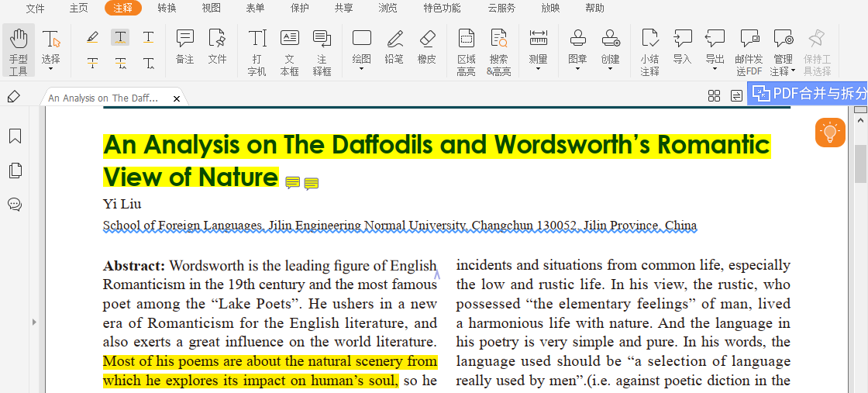Toggle the Keep Tool Selected pin (保持工具选择)
Screen dimensions: 868x393
pos(816,50)
